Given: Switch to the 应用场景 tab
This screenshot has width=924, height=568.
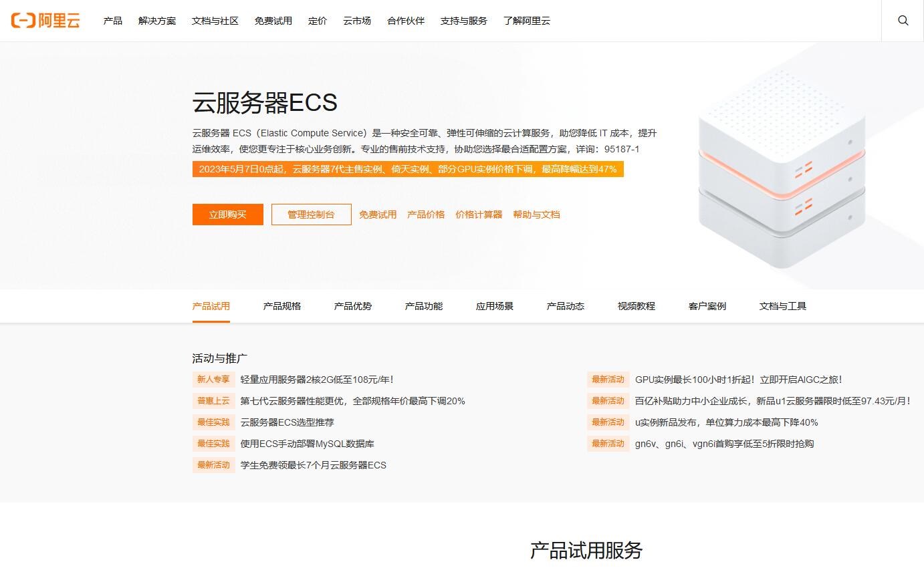Looking at the screenshot, I should [495, 306].
